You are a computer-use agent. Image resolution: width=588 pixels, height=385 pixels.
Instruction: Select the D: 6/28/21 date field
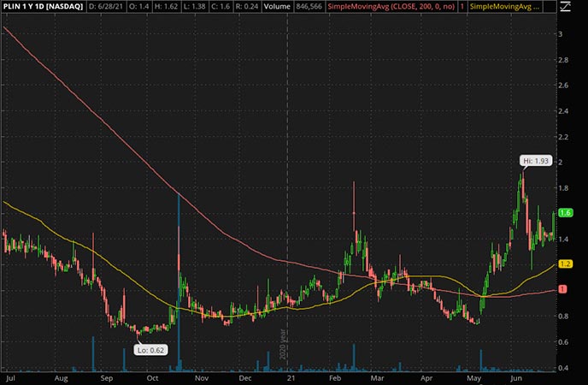click(x=106, y=6)
